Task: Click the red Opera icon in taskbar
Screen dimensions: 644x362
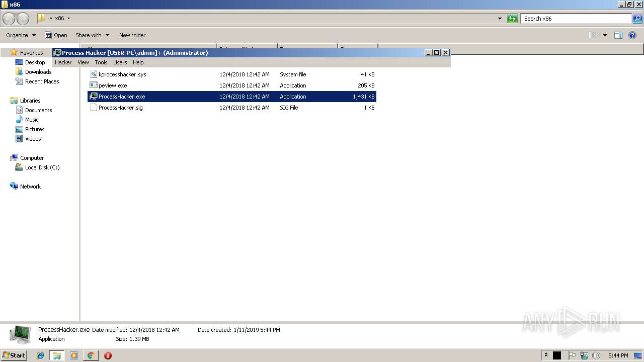Action: tap(108, 355)
